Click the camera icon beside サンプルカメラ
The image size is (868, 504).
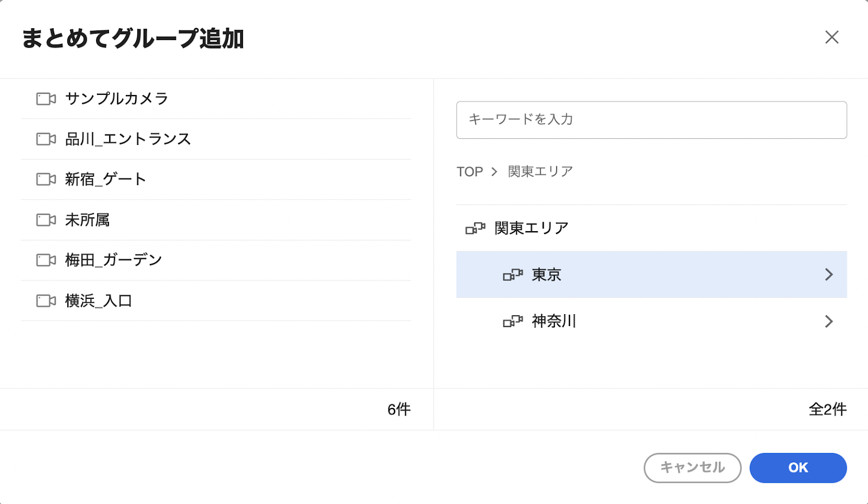click(46, 99)
